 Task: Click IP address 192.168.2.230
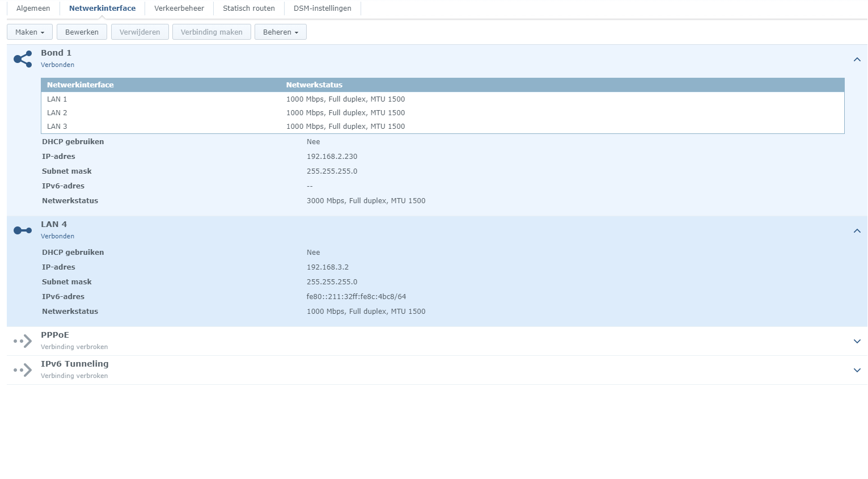pos(332,157)
